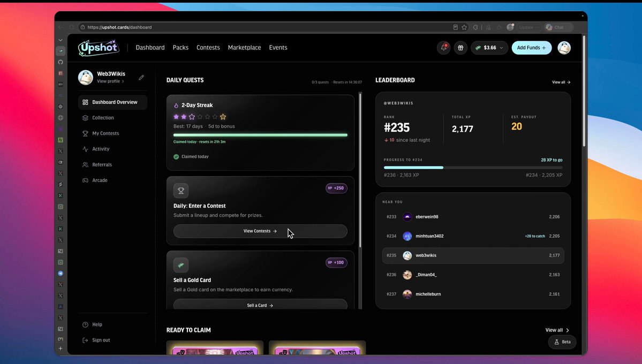642x364 pixels.
Task: Click the _Diman04_ avatar in leaderboard
Action: pyautogui.click(x=407, y=275)
